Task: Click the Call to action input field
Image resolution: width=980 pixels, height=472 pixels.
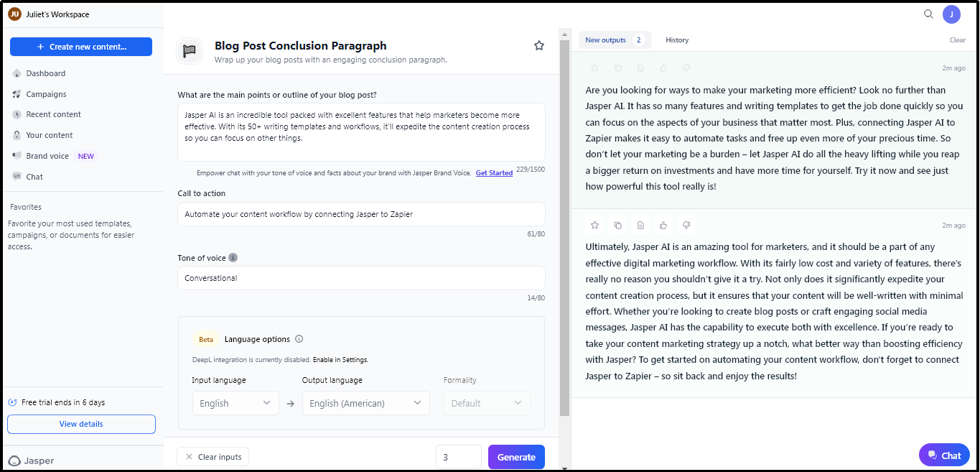Action: click(361, 214)
